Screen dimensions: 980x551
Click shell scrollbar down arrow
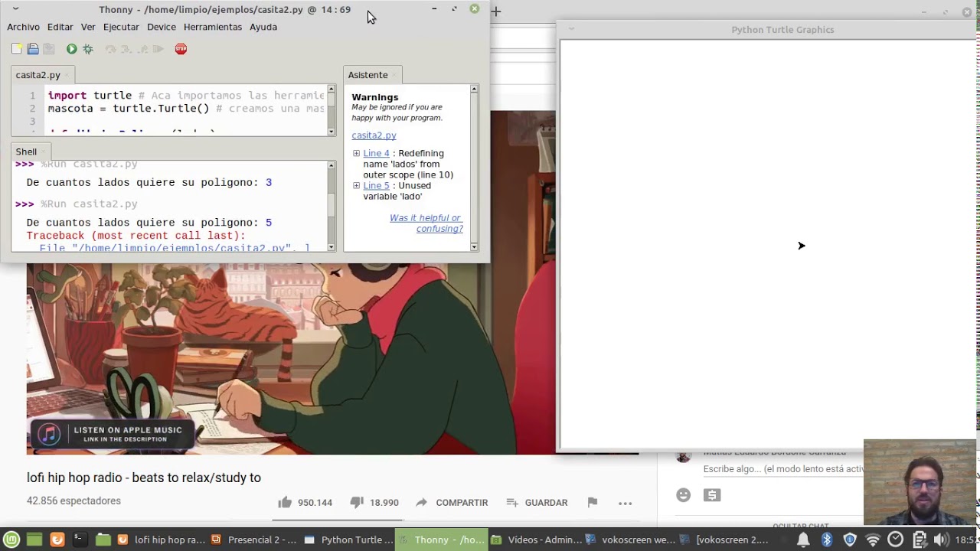[331, 246]
